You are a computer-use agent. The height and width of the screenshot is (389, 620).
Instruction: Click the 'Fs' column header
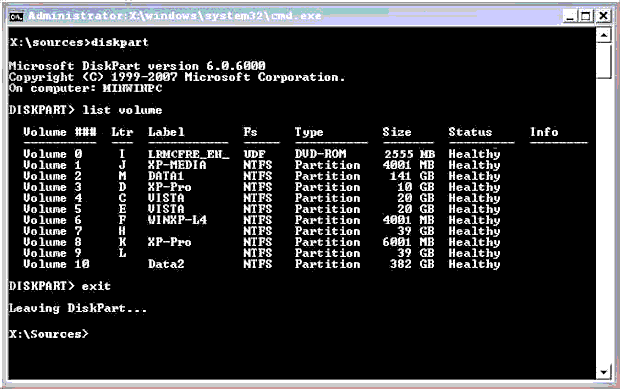250,132
